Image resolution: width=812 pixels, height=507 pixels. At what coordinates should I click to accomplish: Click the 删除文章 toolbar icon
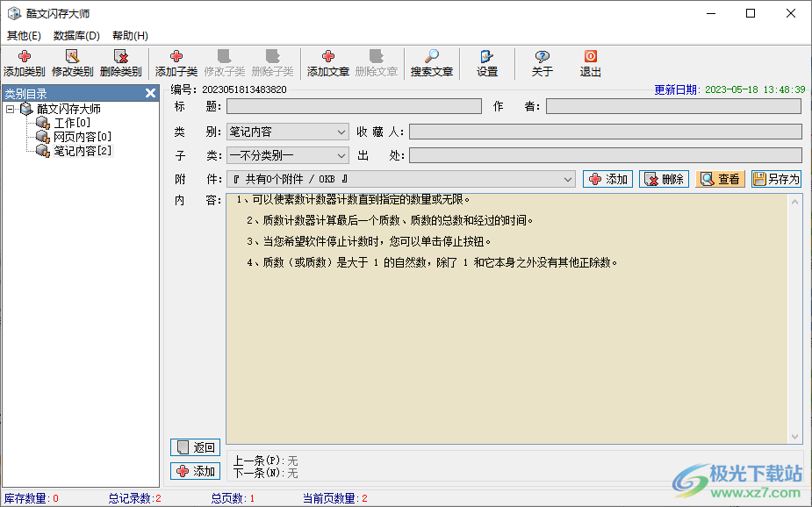click(x=376, y=64)
